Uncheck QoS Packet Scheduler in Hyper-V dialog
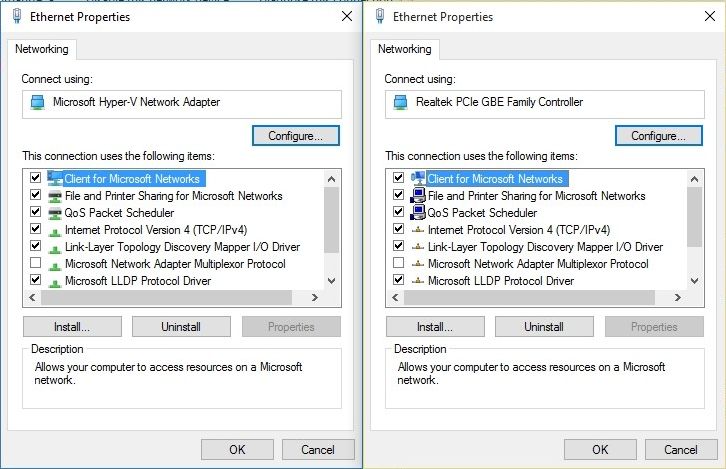Viewport: 726px width, 469px height. pos(35,212)
